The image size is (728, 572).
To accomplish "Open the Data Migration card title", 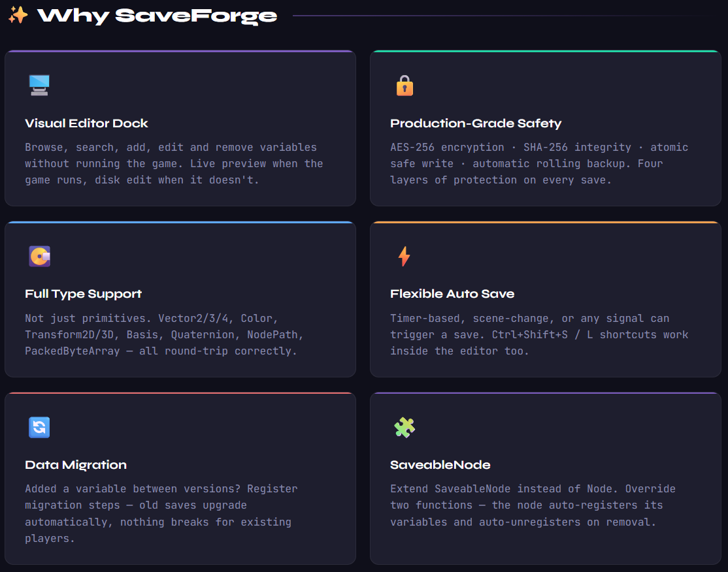I will (x=76, y=465).
